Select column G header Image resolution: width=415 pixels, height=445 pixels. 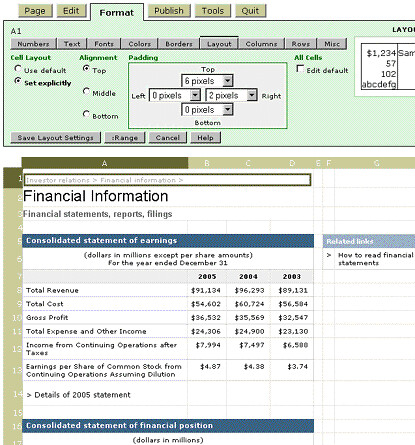(x=377, y=163)
